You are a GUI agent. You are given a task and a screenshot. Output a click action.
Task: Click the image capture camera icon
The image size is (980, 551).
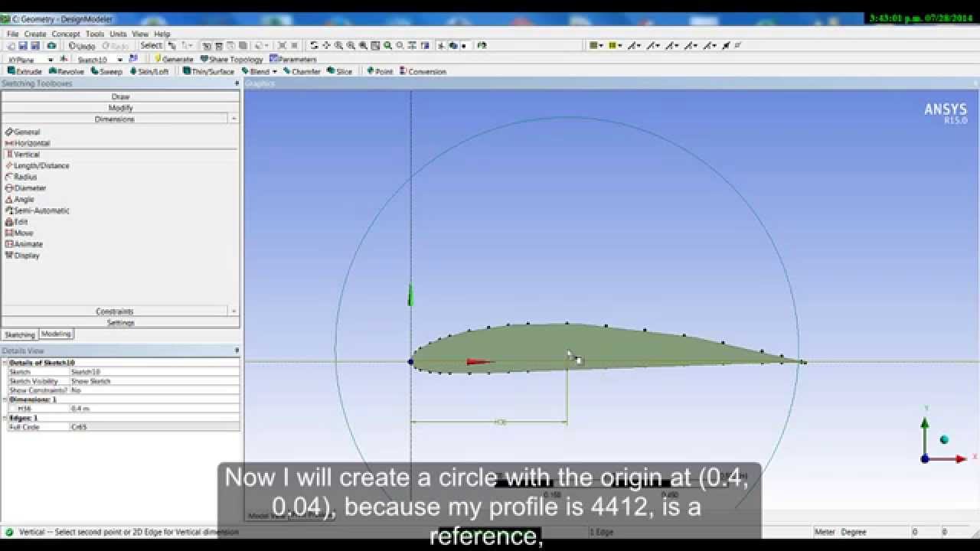pos(51,46)
